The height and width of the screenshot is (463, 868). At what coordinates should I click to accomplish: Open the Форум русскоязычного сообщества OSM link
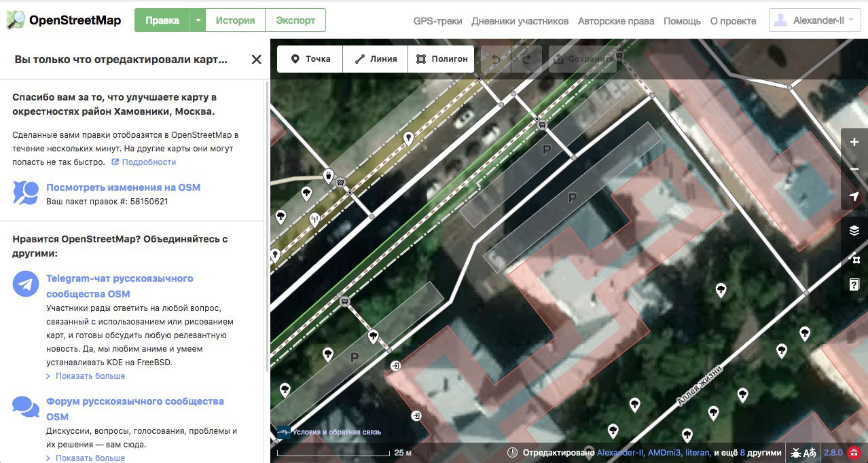(x=134, y=409)
